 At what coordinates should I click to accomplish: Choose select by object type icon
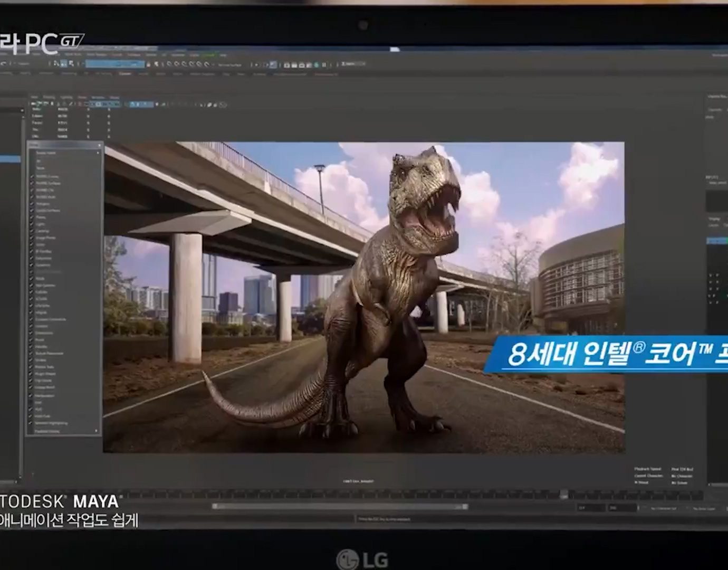pos(63,64)
